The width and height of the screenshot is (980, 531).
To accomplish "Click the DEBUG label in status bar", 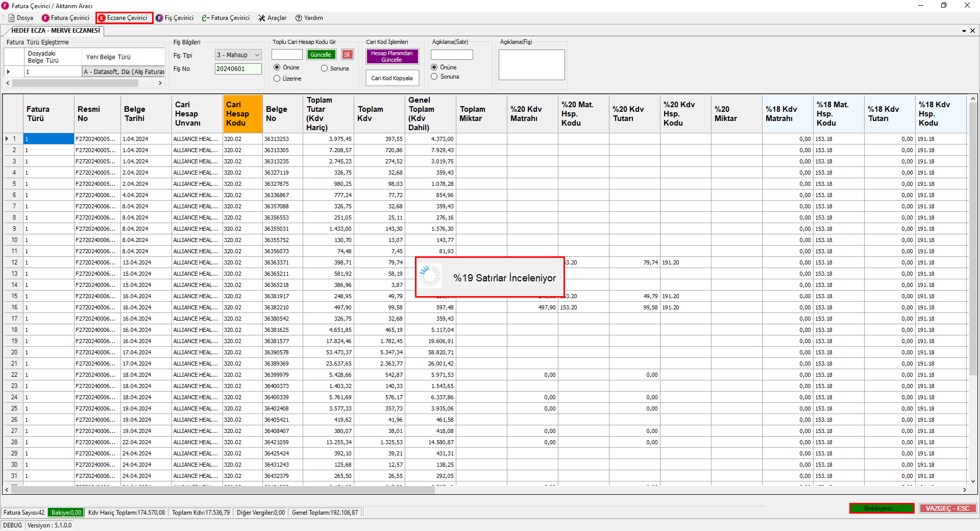I will click(x=13, y=525).
